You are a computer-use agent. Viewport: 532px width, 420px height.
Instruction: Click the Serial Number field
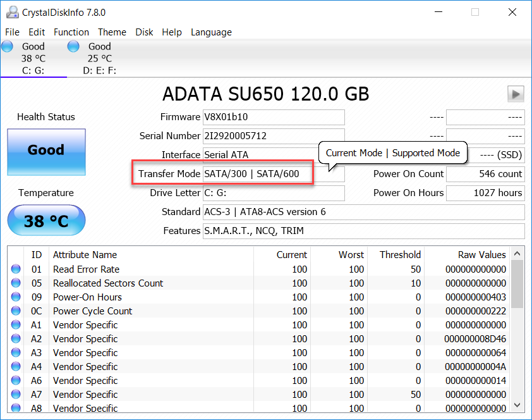(273, 136)
